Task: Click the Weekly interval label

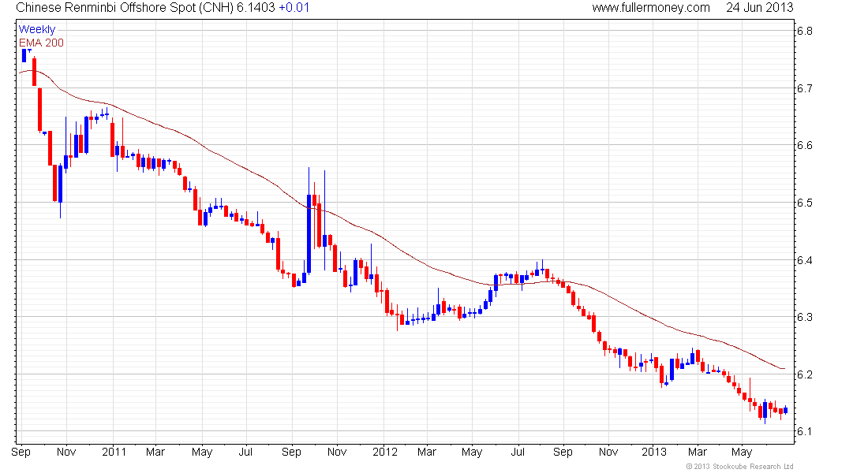Action: (37, 29)
